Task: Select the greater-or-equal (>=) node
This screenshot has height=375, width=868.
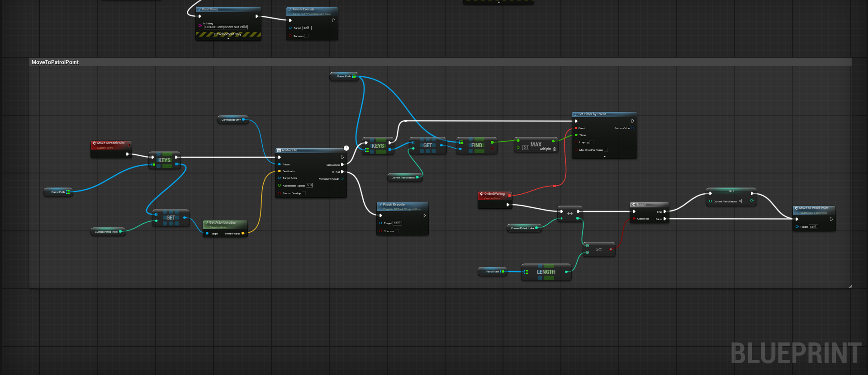Action: 599,249
